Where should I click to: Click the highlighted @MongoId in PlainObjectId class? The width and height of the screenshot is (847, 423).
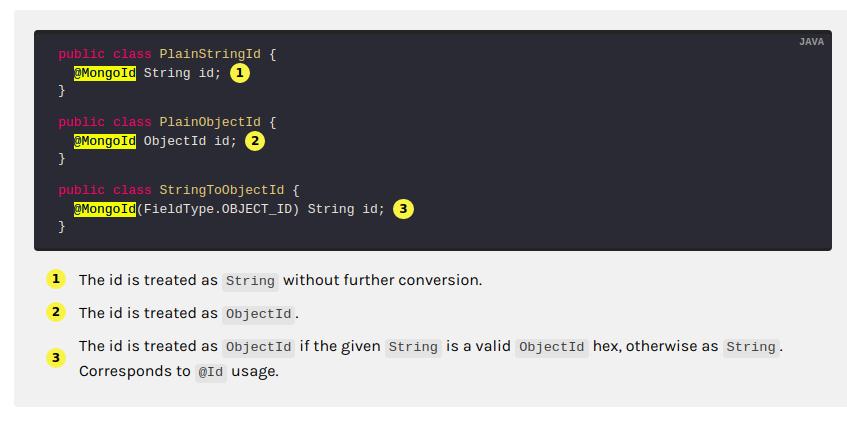(x=105, y=141)
